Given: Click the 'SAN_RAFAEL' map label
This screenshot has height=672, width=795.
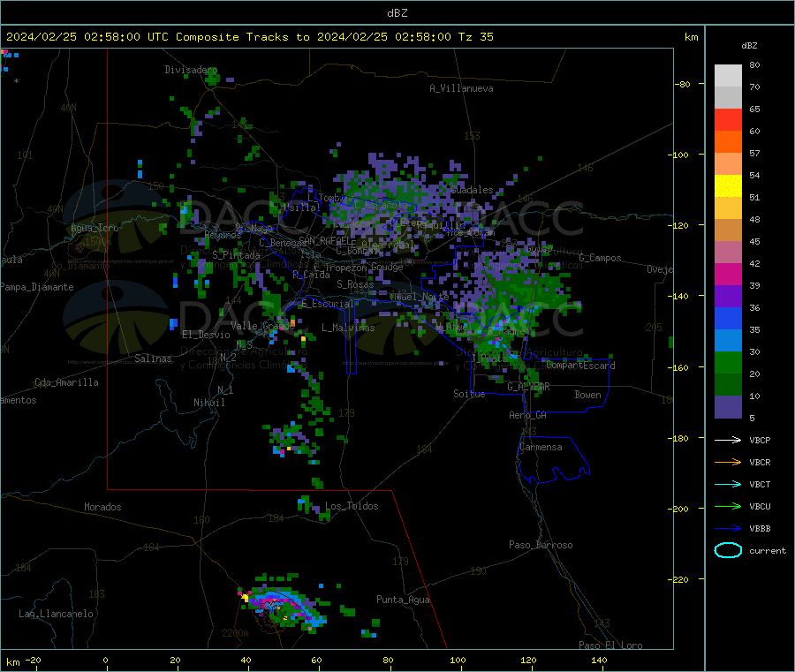Looking at the screenshot, I should click(324, 240).
